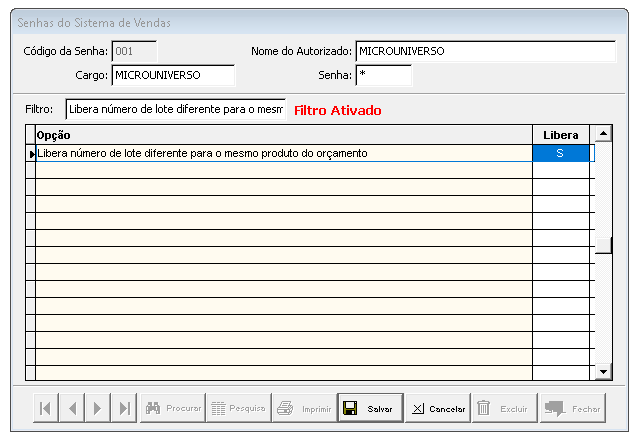Save changes with the Salvar button

(x=370, y=408)
